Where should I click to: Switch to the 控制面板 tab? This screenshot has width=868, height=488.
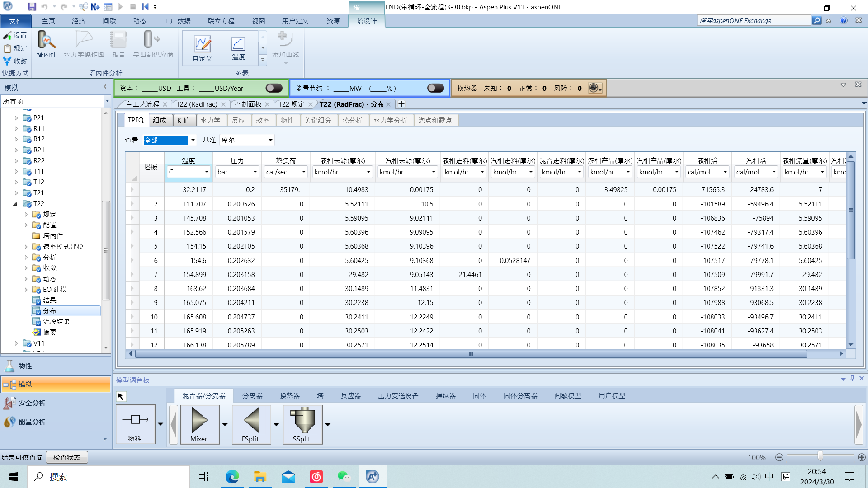coord(248,104)
